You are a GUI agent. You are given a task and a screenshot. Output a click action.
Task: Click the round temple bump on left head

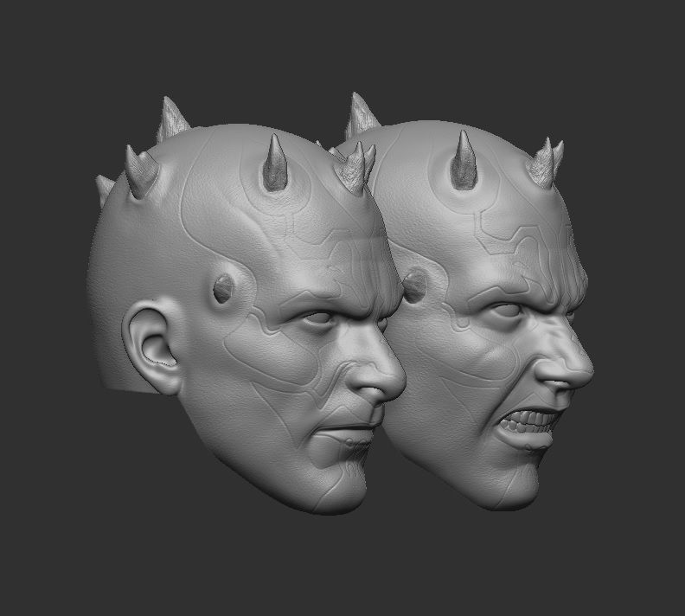223,289
